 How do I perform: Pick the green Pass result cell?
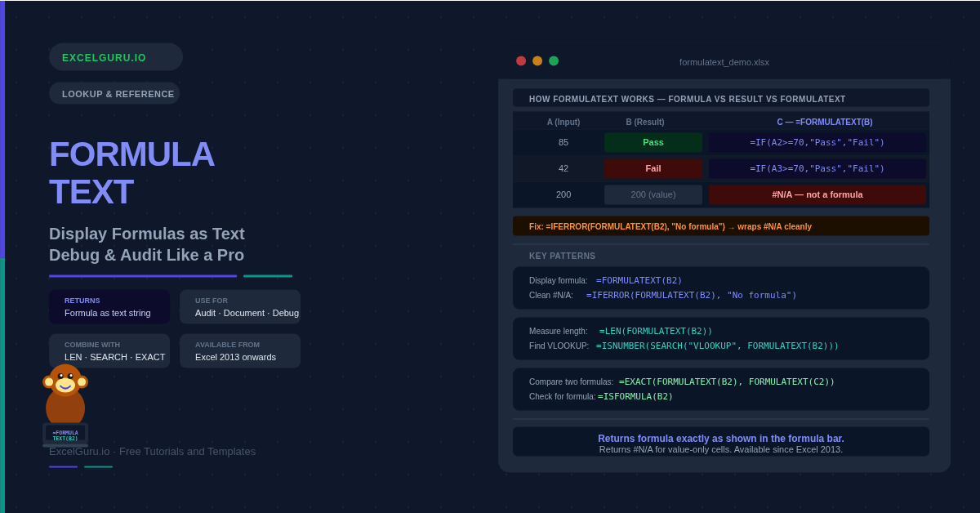pos(653,142)
